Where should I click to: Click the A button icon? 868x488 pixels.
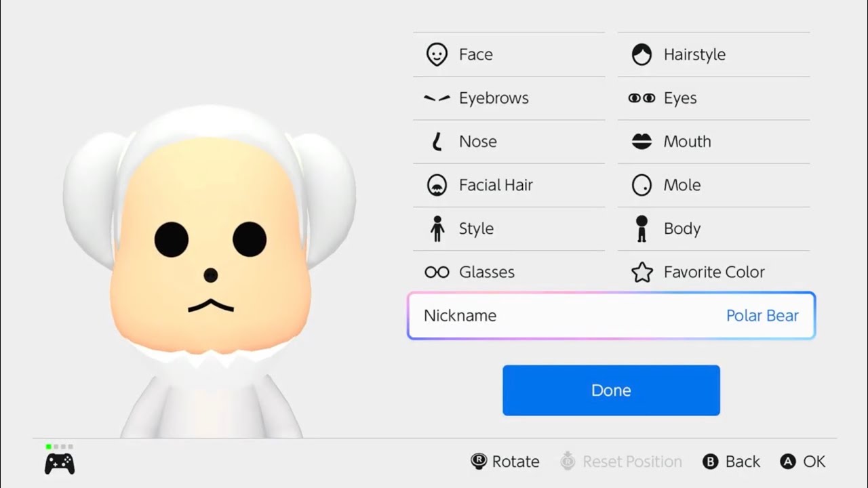click(788, 462)
